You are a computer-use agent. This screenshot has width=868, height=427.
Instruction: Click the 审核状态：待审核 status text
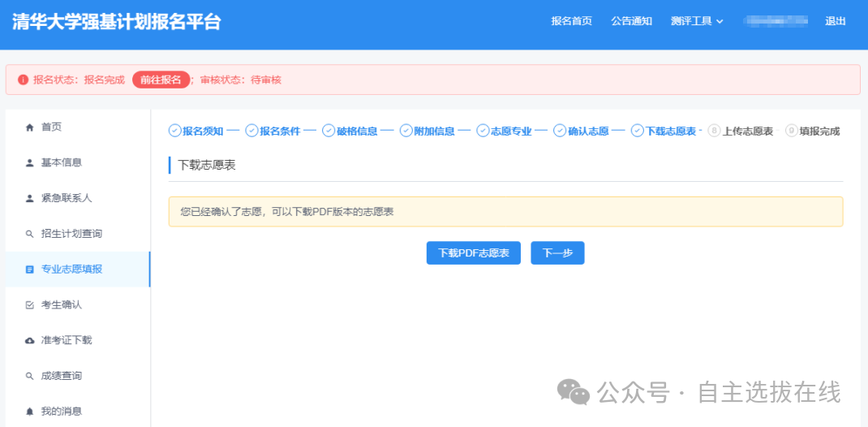click(241, 80)
